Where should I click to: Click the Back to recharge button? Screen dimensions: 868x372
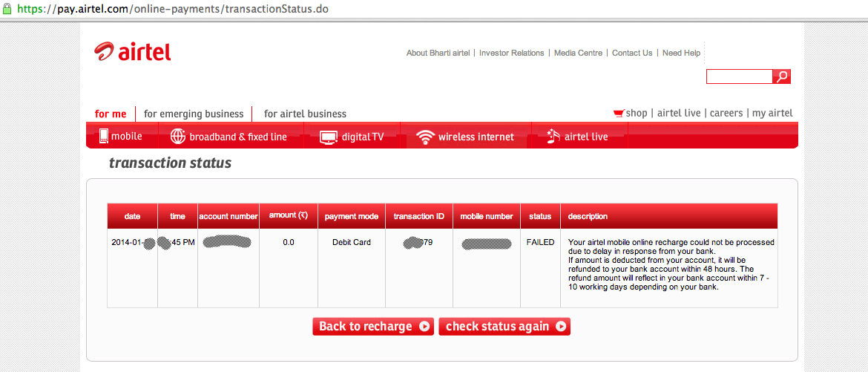(x=374, y=327)
